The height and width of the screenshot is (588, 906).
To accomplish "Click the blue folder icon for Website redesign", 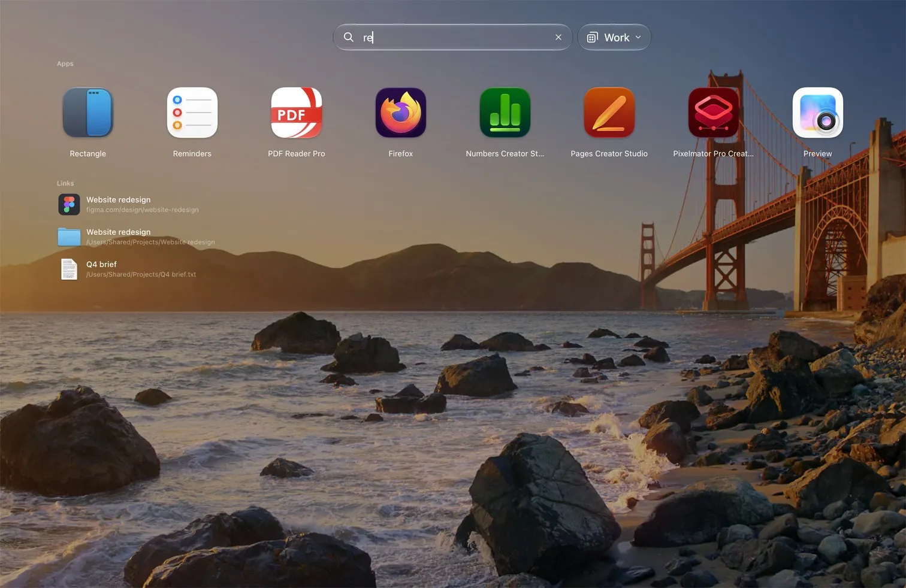I will (x=69, y=237).
